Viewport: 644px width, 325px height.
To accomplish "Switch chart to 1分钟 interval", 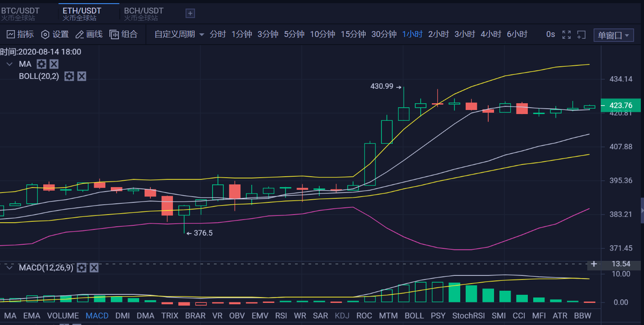I will coord(242,34).
